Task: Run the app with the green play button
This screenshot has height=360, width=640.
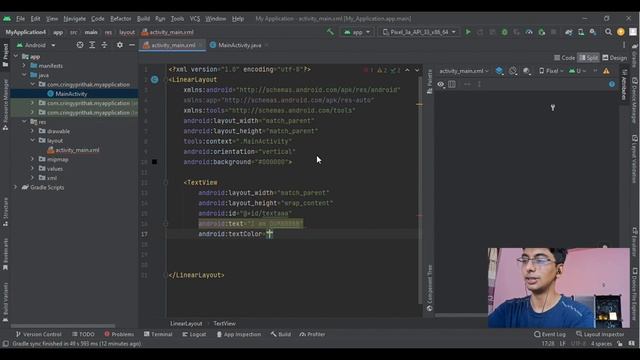Action: [468, 32]
